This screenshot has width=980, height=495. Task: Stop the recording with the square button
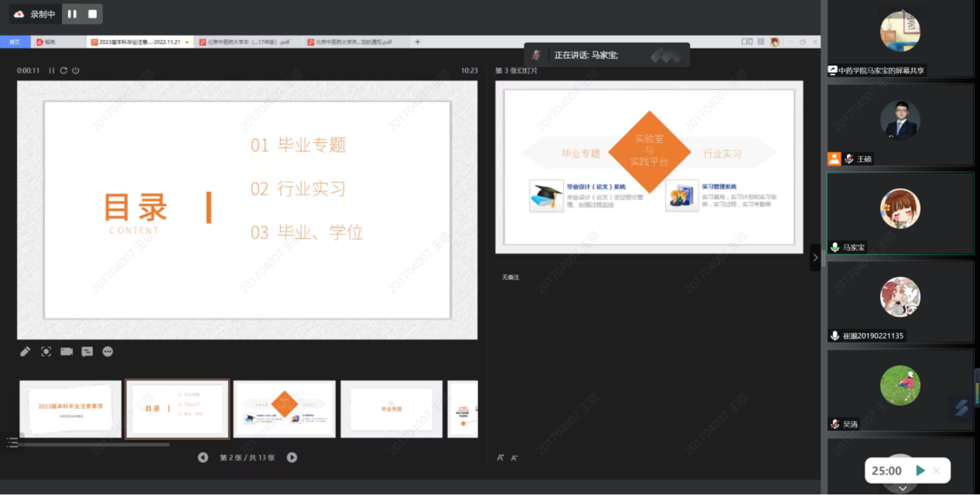[92, 14]
